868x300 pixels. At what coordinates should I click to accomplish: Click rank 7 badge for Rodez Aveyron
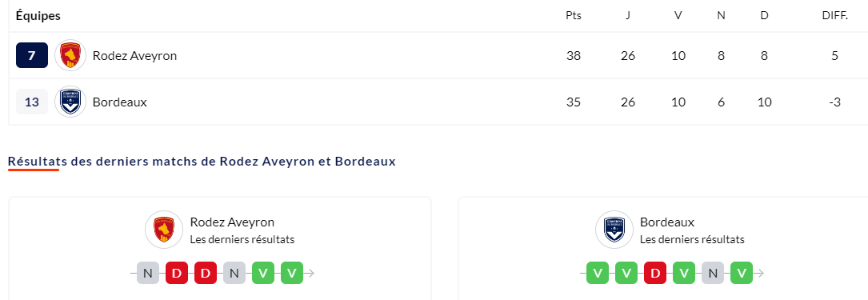pos(32,55)
